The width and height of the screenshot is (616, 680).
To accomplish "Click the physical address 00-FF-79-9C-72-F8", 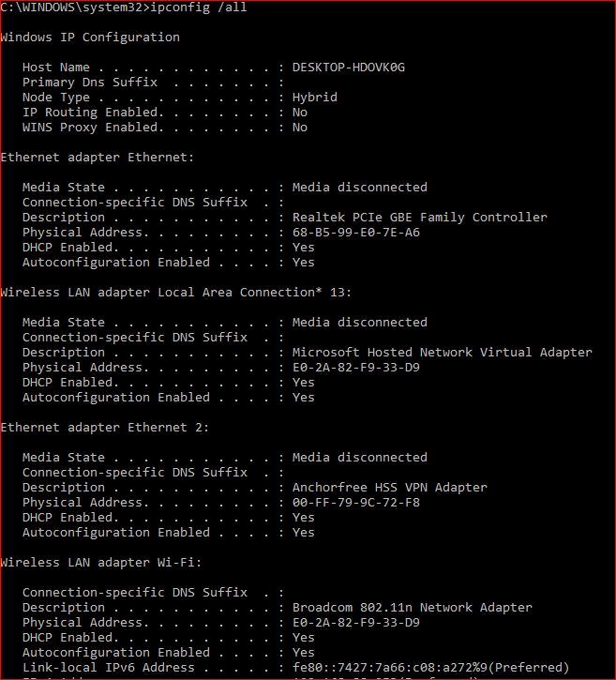I will tap(355, 503).
